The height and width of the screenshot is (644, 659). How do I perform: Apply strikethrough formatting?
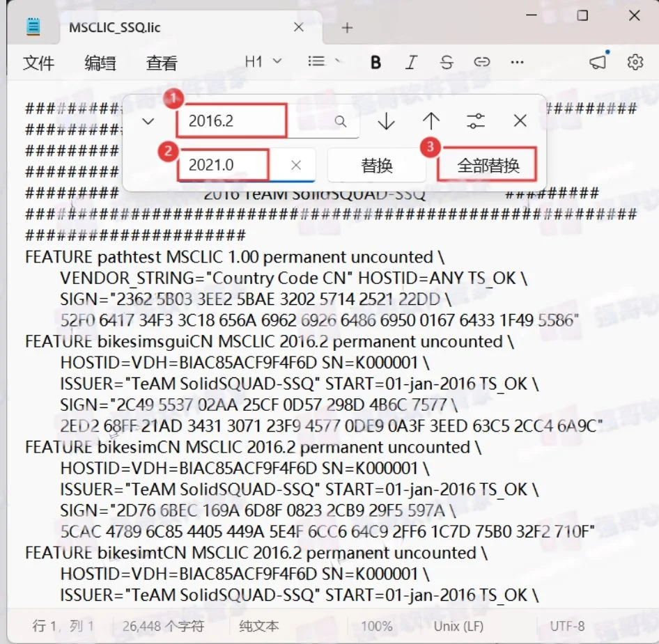tap(447, 62)
